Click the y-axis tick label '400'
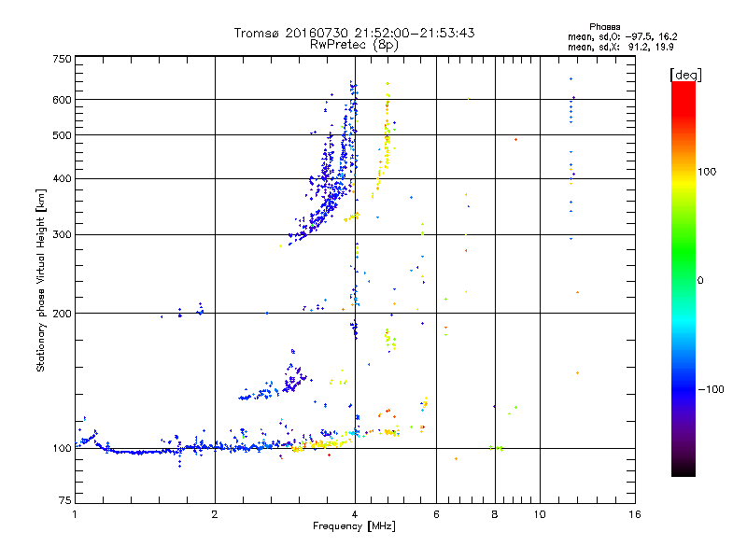The width and height of the screenshot is (747, 560). tap(62, 179)
